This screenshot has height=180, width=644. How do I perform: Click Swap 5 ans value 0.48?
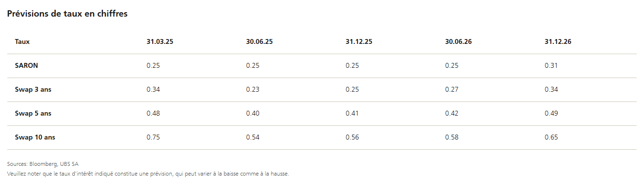tap(153, 114)
